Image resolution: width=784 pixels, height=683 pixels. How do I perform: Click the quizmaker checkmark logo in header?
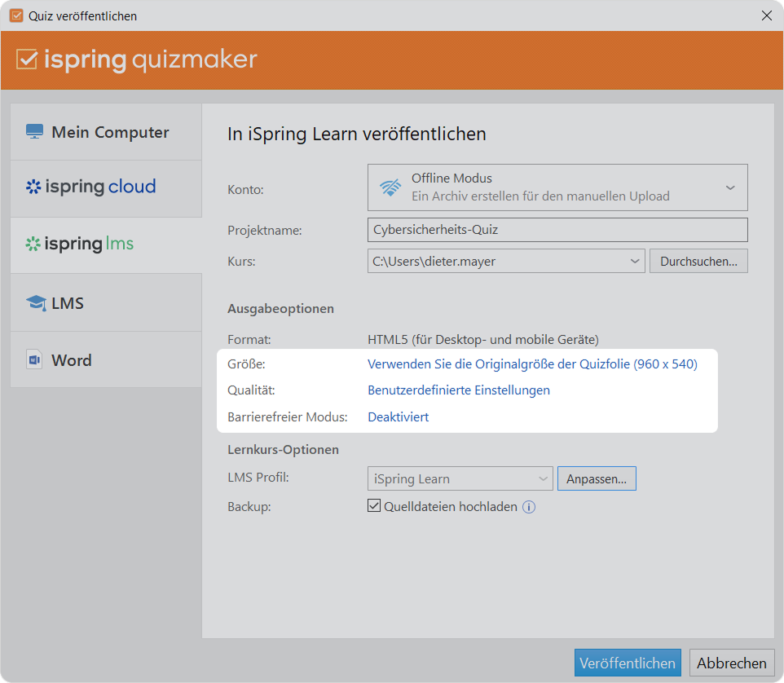click(x=27, y=59)
